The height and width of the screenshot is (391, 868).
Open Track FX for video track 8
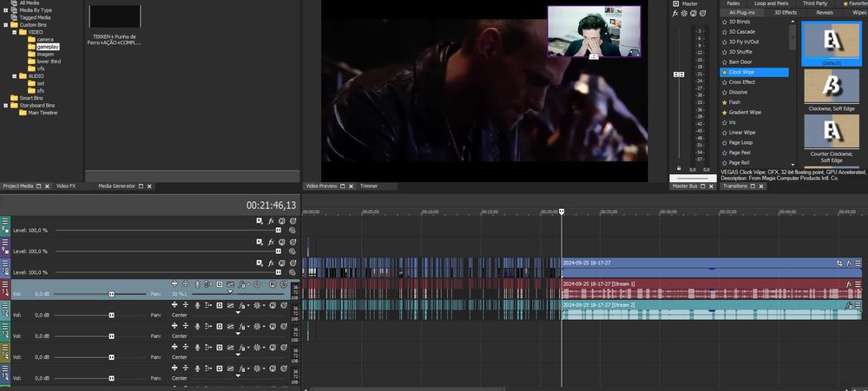[x=271, y=221]
